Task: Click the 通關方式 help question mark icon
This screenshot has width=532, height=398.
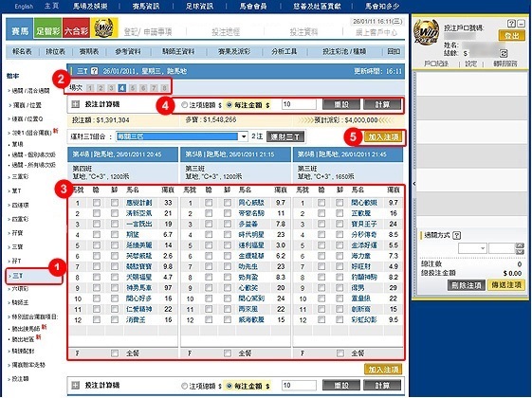Action: tap(457, 235)
